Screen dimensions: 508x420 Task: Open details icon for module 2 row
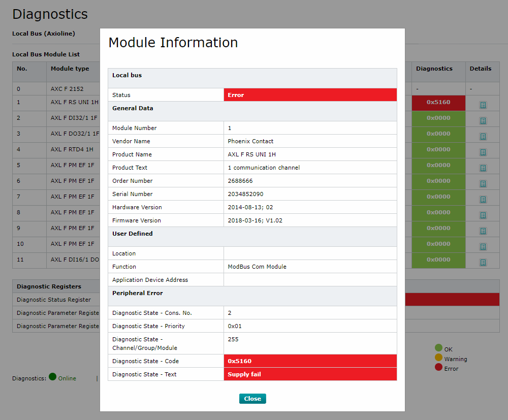coord(483,121)
